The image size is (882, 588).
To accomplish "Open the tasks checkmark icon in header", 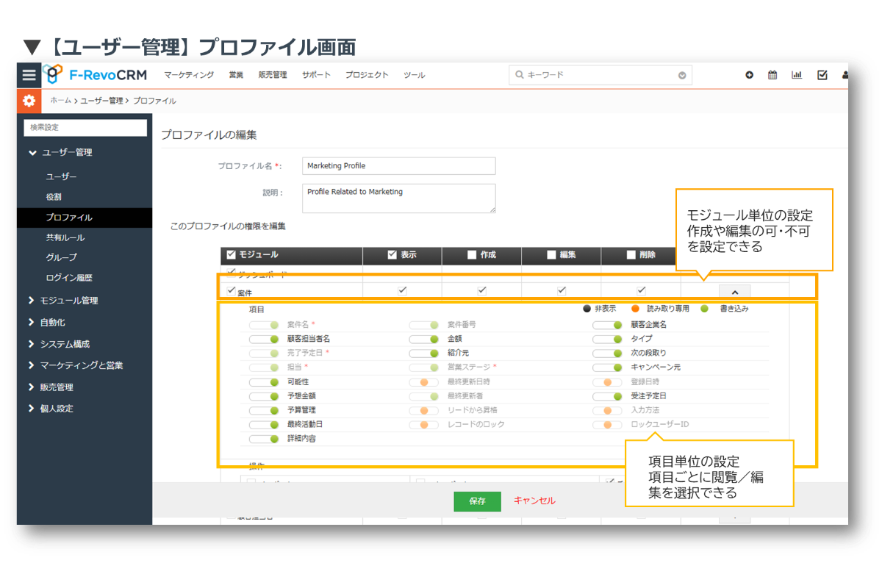I will [x=822, y=75].
